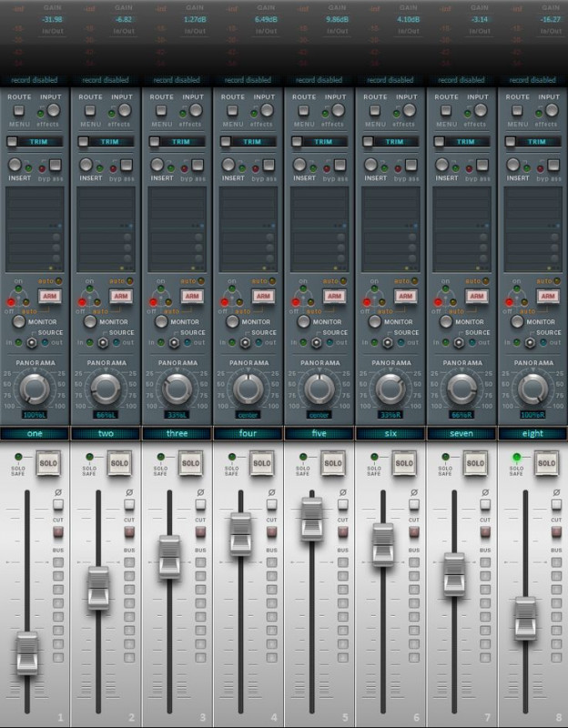
Task: Select the channel name label 'four'
Action: [248, 433]
